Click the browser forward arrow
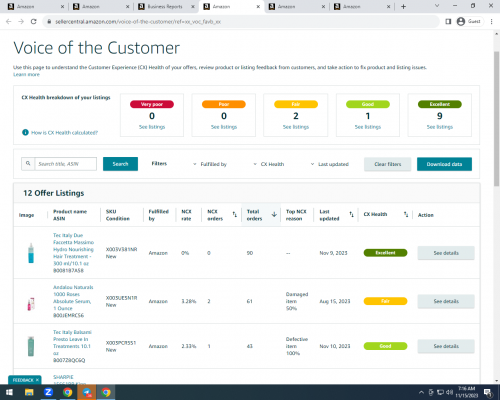Viewport: 500px width, 400px height. coord(21,21)
